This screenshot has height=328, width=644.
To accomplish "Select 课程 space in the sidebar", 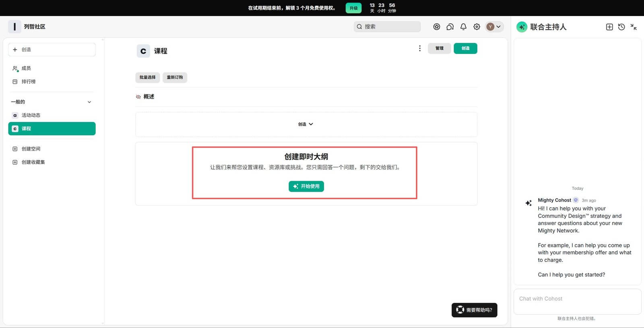I will coord(52,129).
